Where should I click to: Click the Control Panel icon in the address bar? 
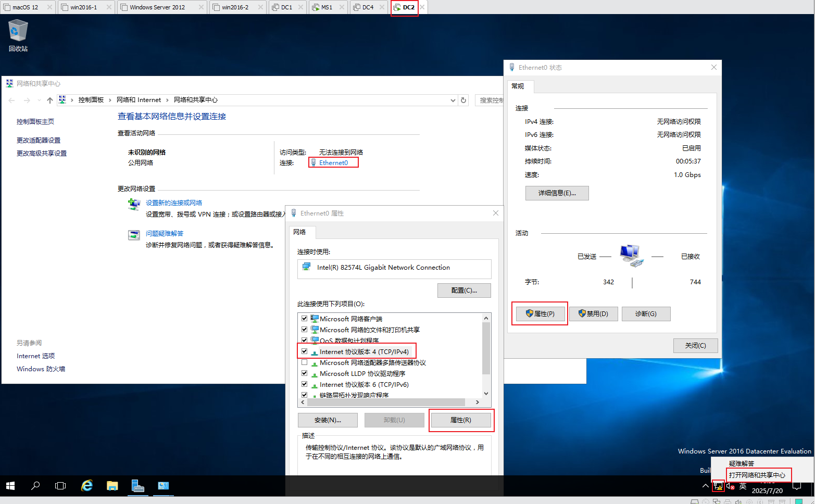tap(62, 100)
